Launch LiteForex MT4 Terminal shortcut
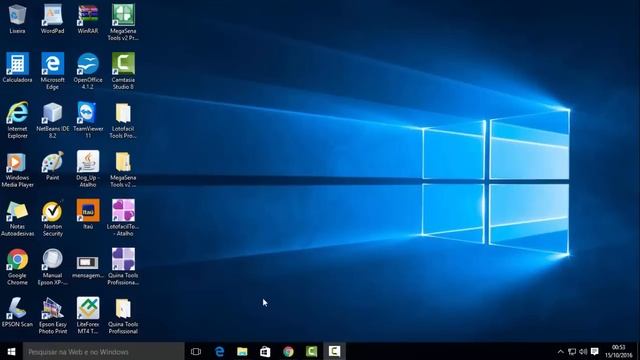 pyautogui.click(x=88, y=308)
